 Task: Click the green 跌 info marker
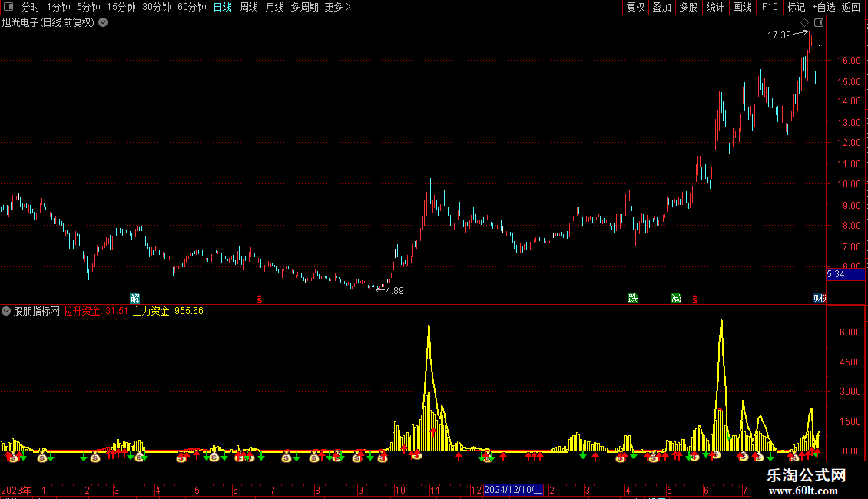pyautogui.click(x=633, y=299)
